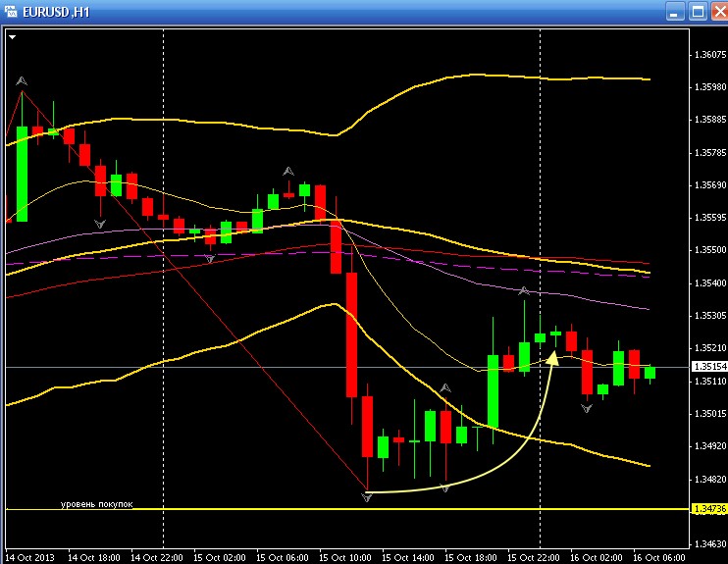728x564 pixels.
Task: Click the 1.34920 price scale value
Action: click(710, 446)
